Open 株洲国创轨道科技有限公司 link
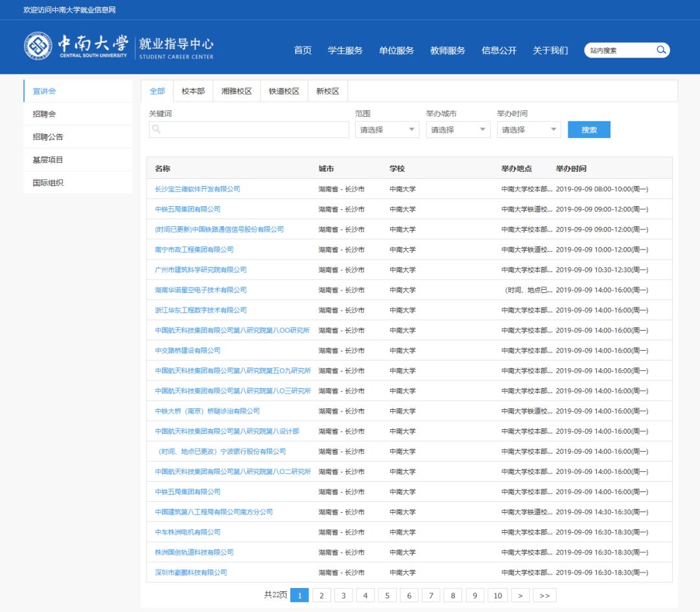Image resolution: width=700 pixels, height=612 pixels. pos(194,552)
